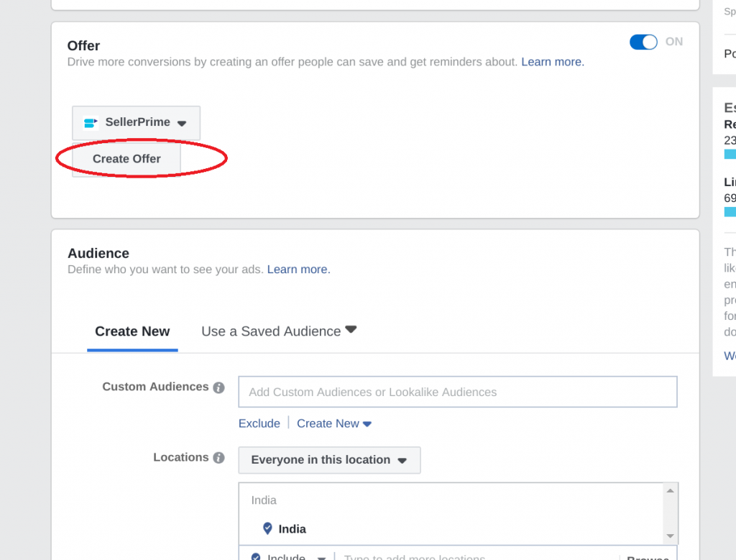Image resolution: width=736 pixels, height=560 pixels.
Task: Select the Use a Saved Audience tab
Action: tap(270, 331)
